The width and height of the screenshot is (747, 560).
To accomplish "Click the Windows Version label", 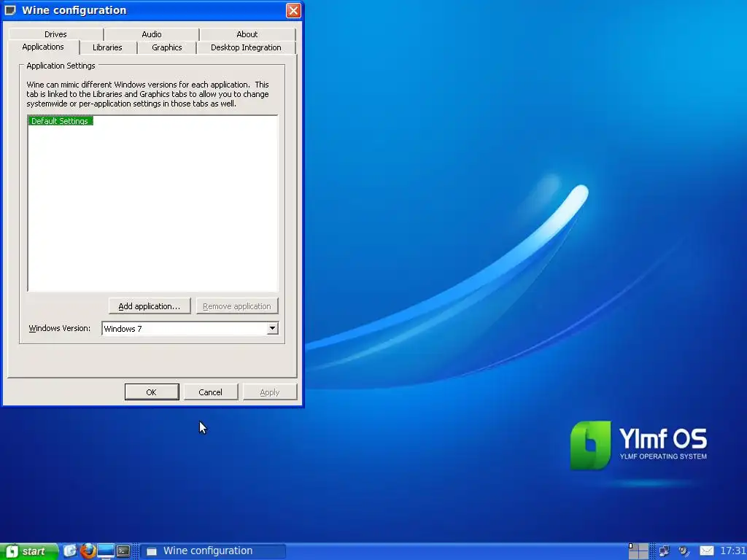I will click(60, 328).
